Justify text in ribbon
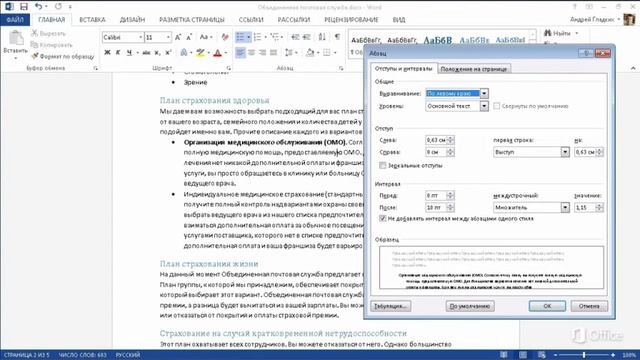 (x=273, y=53)
